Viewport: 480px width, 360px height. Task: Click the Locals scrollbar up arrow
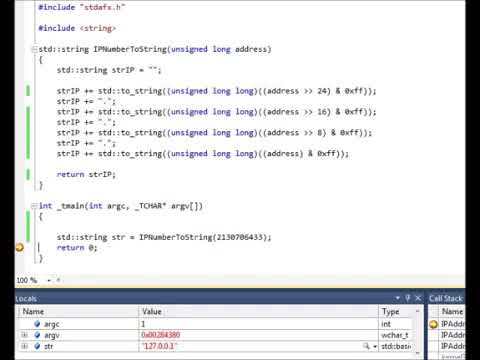pyautogui.click(x=418, y=311)
